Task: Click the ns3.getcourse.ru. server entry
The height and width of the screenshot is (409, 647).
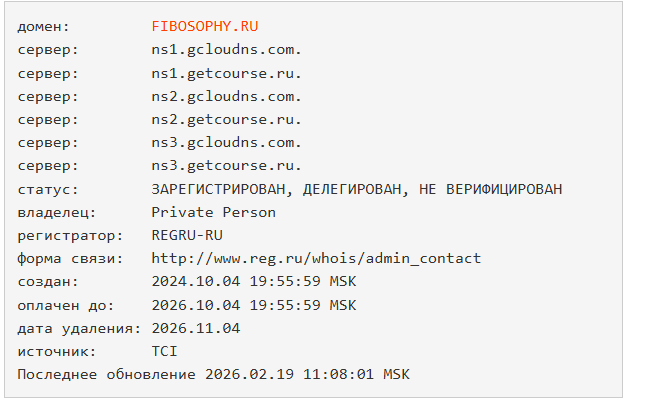Action: pos(226,165)
